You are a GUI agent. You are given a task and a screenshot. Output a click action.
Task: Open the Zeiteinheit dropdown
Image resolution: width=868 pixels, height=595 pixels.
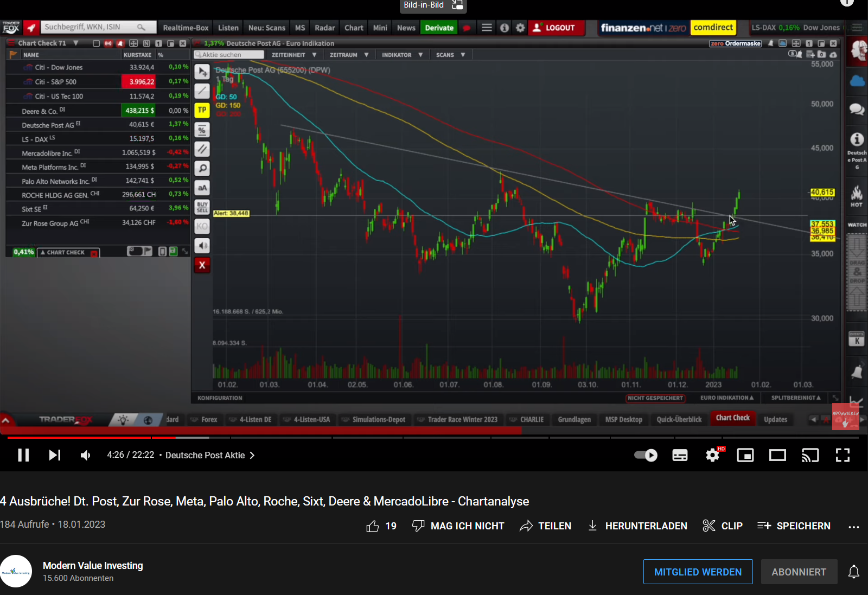click(293, 55)
